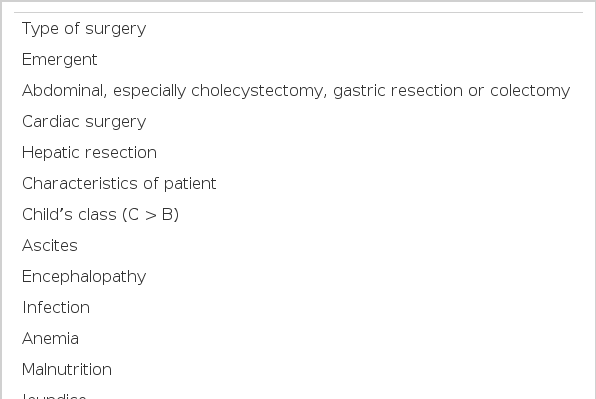This screenshot has height=399, width=596.
Task: Select the 'Malnutrition' entry
Action: tap(67, 370)
